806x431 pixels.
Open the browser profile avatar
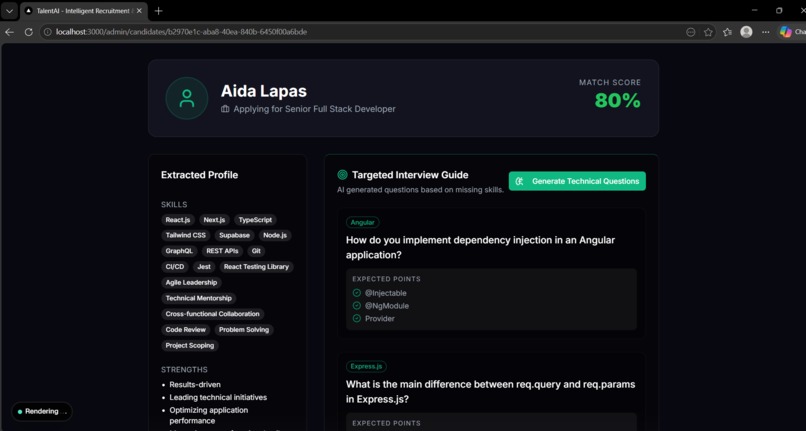coord(746,32)
